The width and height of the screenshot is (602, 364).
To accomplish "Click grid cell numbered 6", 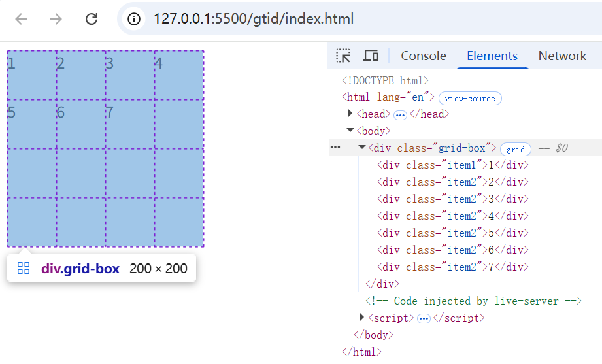I will coord(82,124).
